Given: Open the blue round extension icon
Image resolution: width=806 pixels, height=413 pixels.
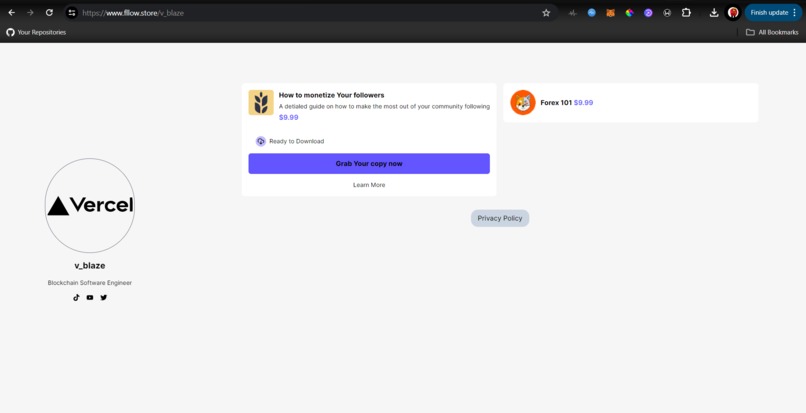Looking at the screenshot, I should [x=592, y=13].
